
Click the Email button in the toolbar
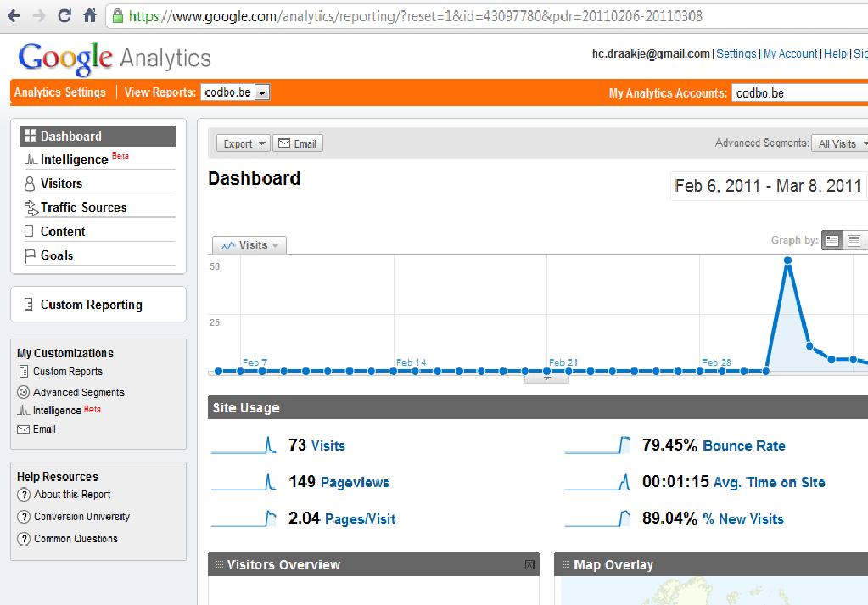[x=297, y=143]
